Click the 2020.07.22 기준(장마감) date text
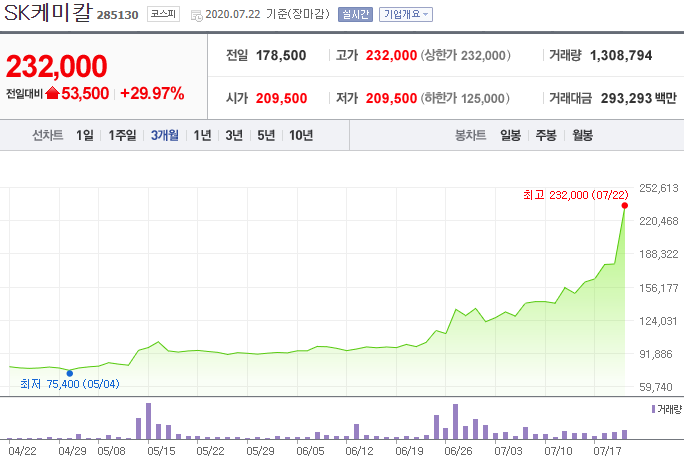The image size is (684, 458). 267,14
